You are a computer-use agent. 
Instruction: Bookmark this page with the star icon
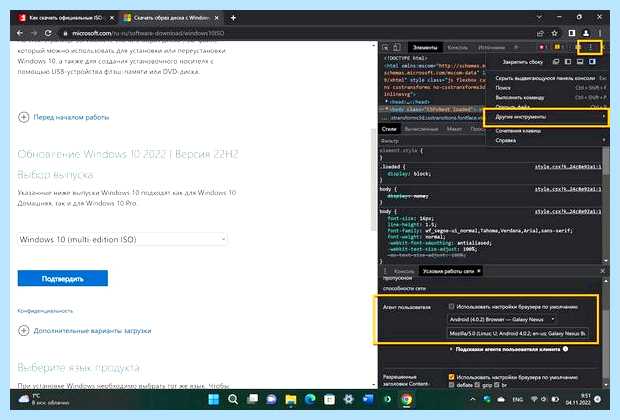[x=555, y=33]
